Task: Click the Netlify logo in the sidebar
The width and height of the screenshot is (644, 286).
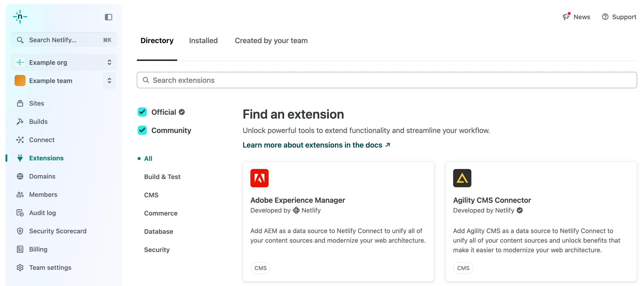Action: click(x=20, y=17)
